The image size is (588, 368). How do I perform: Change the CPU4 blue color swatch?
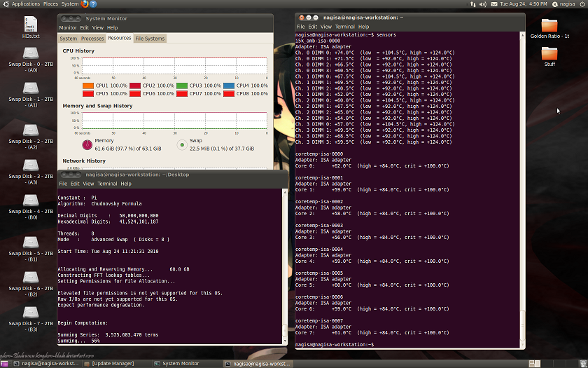click(229, 86)
